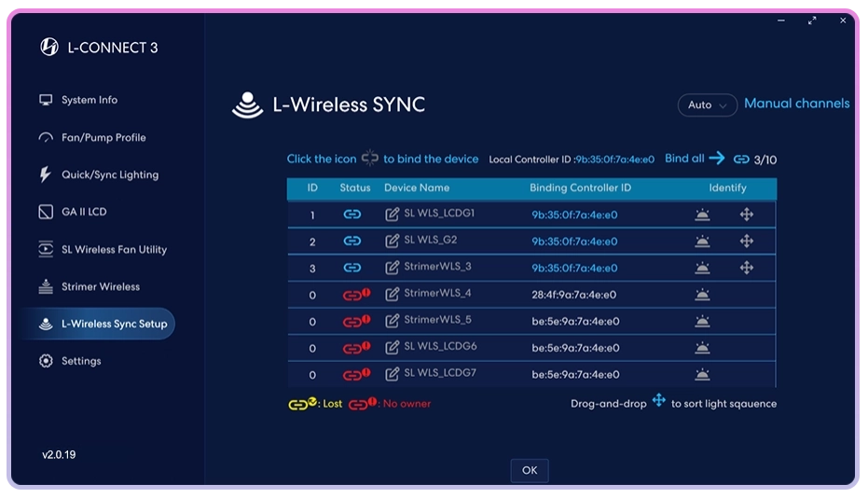The width and height of the screenshot is (868, 498).
Task: Click the identify icon for SL WLS_LCDG6
Action: coord(702,348)
